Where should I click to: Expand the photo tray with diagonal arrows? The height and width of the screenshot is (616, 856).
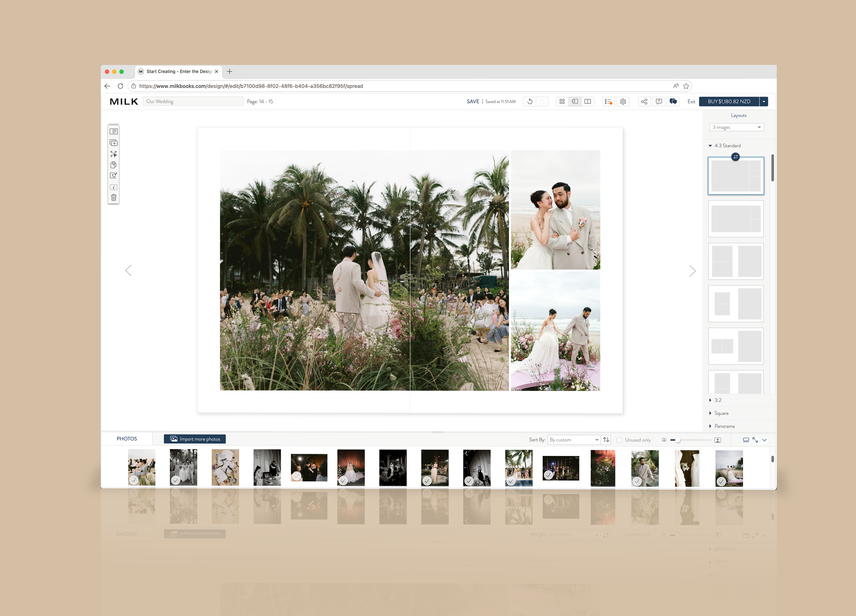tap(755, 440)
